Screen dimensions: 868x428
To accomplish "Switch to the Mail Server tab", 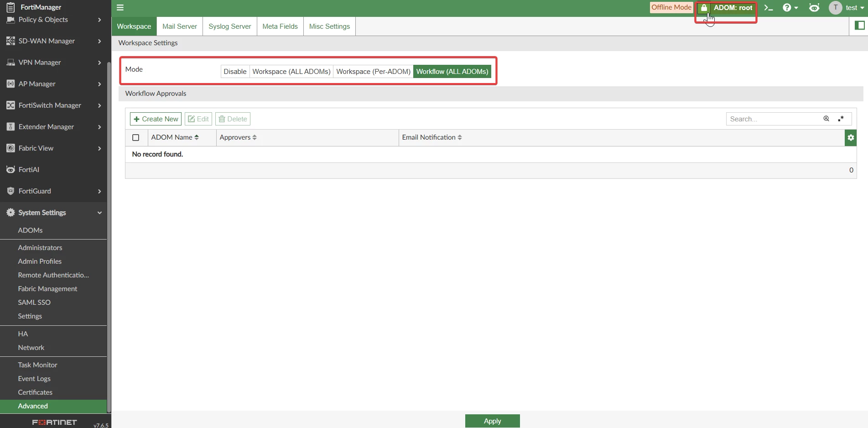I will tap(180, 26).
